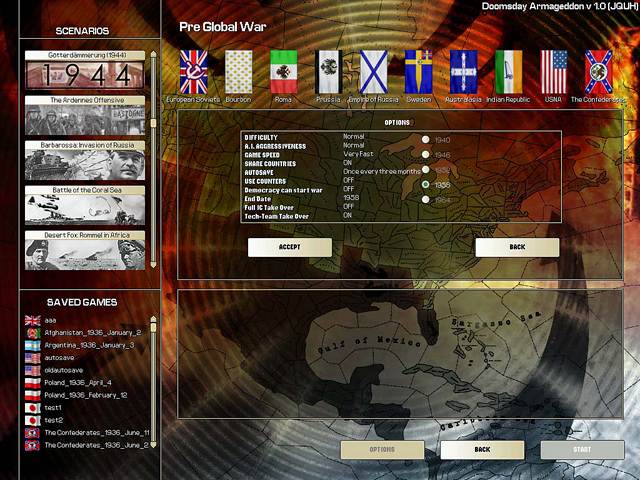Select the 1946 end date radio button
Screen dimensions: 640x480
[426, 154]
